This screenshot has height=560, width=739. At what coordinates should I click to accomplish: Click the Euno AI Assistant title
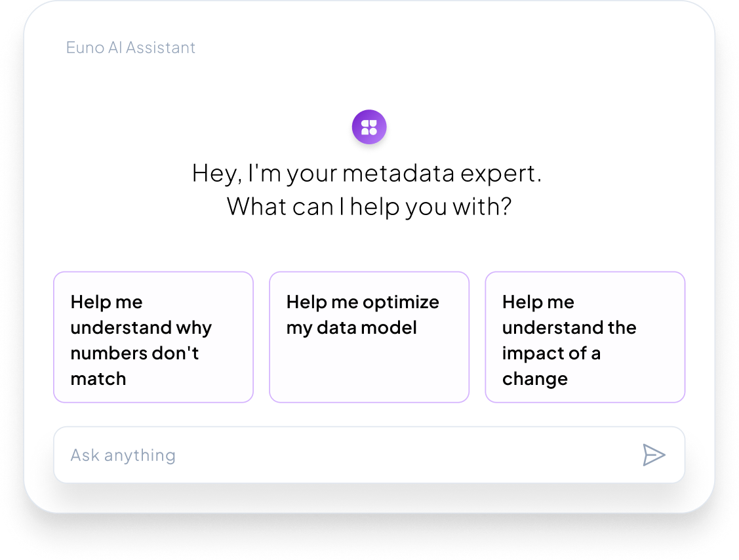(x=130, y=48)
